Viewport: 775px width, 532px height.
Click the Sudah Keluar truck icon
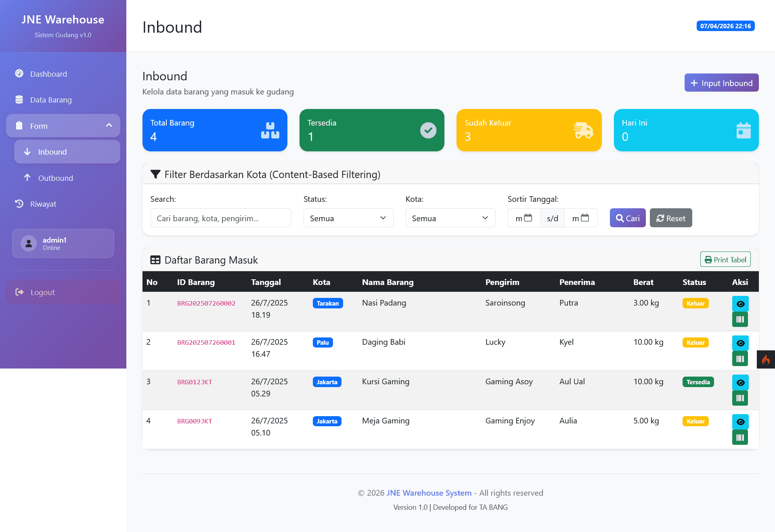(x=583, y=130)
